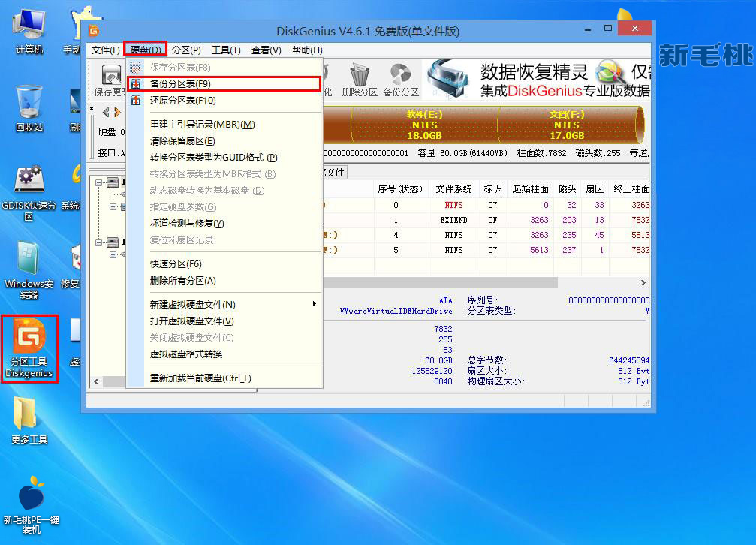Open the 计算机 desktop icon
The image size is (756, 545).
coord(29,30)
